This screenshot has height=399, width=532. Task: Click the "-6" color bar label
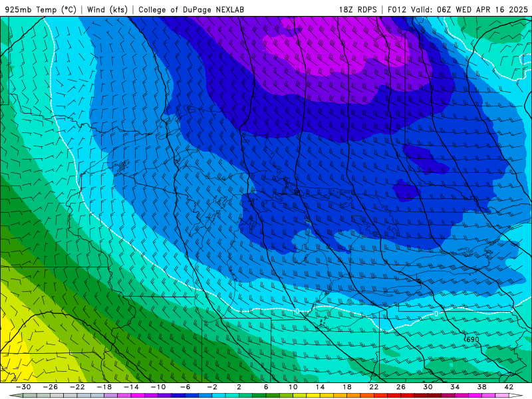tap(186, 387)
